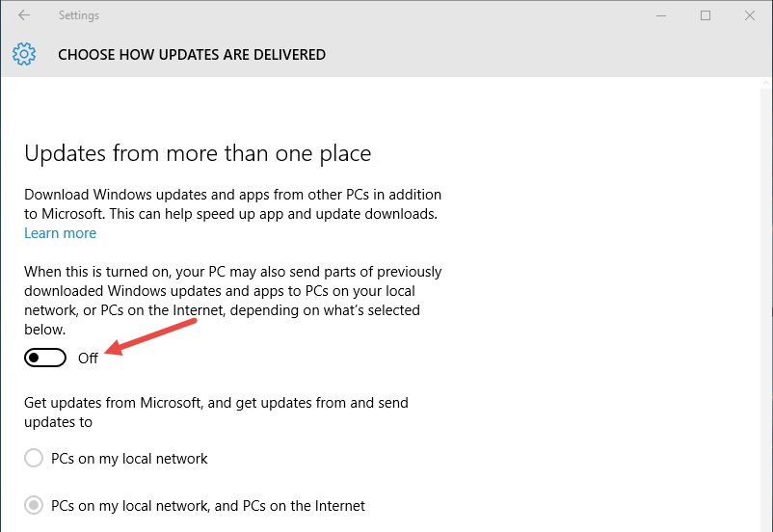Image resolution: width=773 pixels, height=532 pixels.
Task: Click the Off label beside the toggle
Action: click(88, 359)
